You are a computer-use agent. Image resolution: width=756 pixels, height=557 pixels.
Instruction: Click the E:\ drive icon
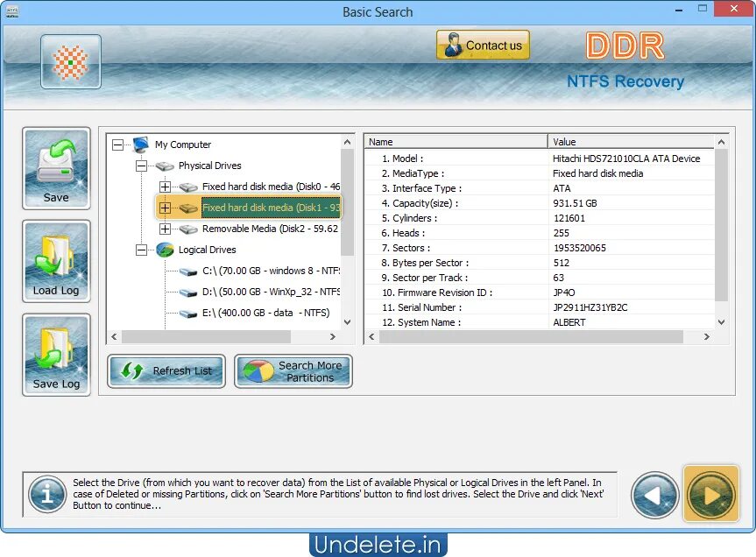pos(188,314)
